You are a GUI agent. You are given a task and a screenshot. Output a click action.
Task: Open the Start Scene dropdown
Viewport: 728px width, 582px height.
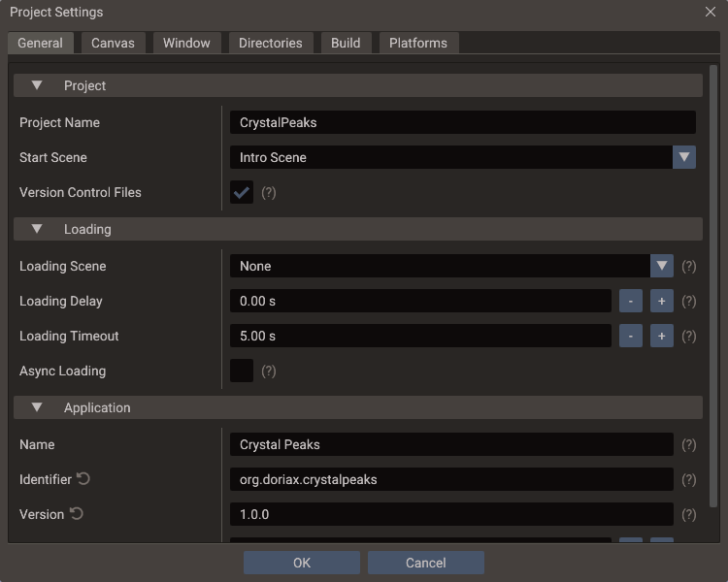point(684,157)
